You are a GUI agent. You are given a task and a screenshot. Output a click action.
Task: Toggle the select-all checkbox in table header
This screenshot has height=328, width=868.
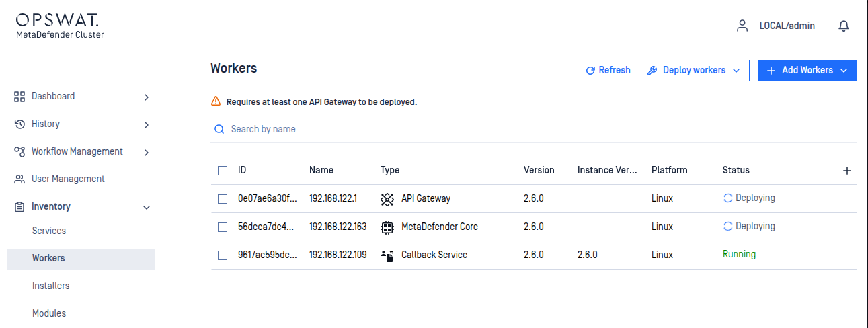click(x=223, y=171)
